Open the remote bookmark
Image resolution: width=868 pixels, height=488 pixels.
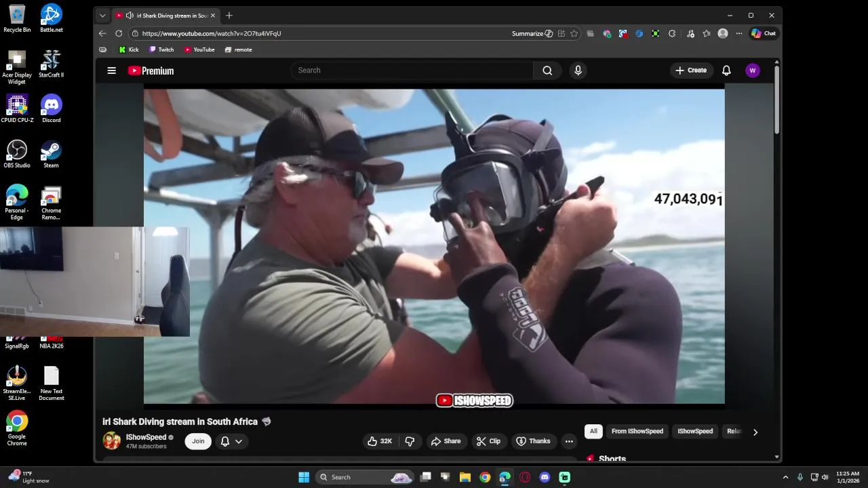238,49
